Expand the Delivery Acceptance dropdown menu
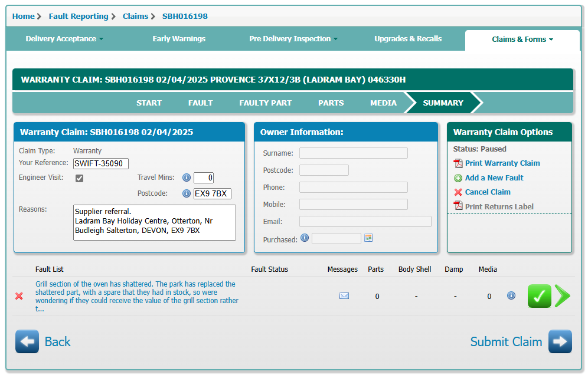The width and height of the screenshot is (588, 378). click(x=64, y=39)
